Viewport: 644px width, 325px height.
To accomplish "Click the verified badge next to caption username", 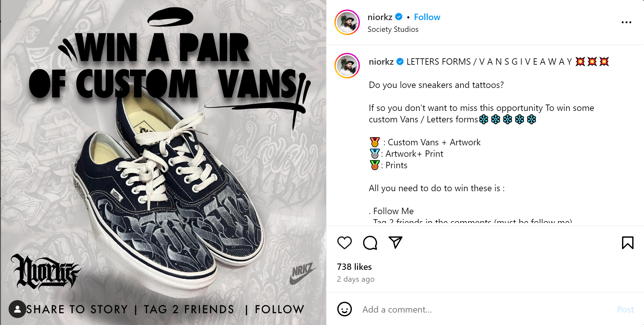I will [x=399, y=61].
